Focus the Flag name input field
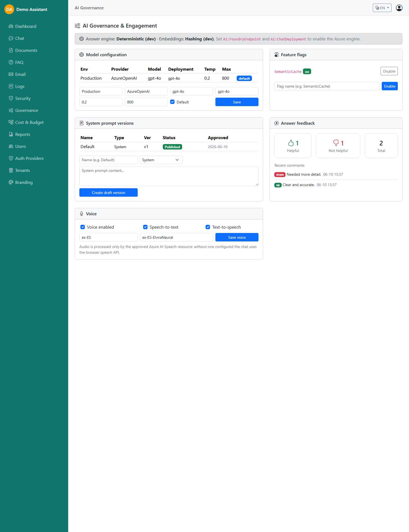409x532 pixels. pyautogui.click(x=327, y=86)
